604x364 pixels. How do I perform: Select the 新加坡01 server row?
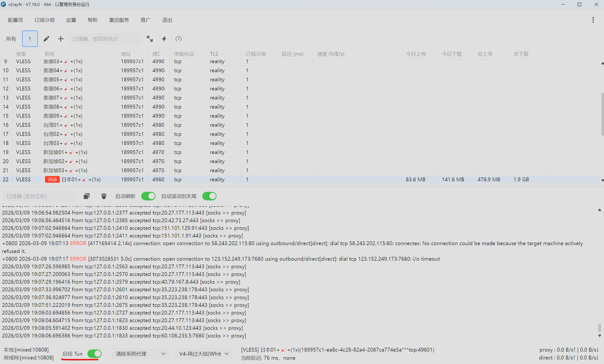[65, 152]
